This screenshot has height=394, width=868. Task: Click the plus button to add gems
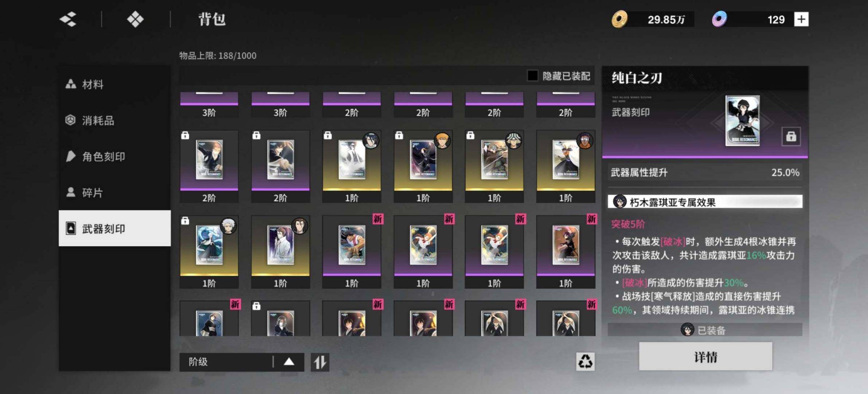[x=801, y=19]
